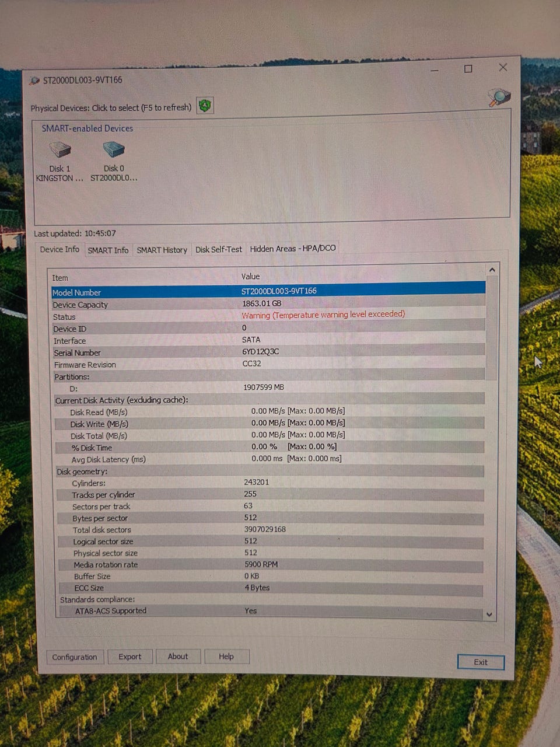The height and width of the screenshot is (747, 560).
Task: Click firmware value CC32
Action: (x=251, y=363)
